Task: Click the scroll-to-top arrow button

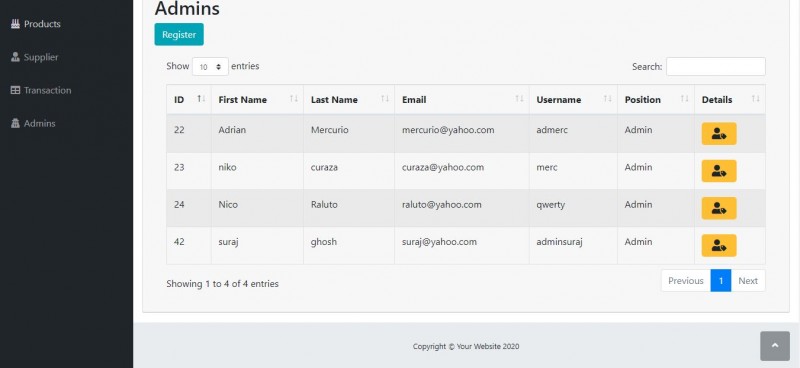Action: [774, 346]
